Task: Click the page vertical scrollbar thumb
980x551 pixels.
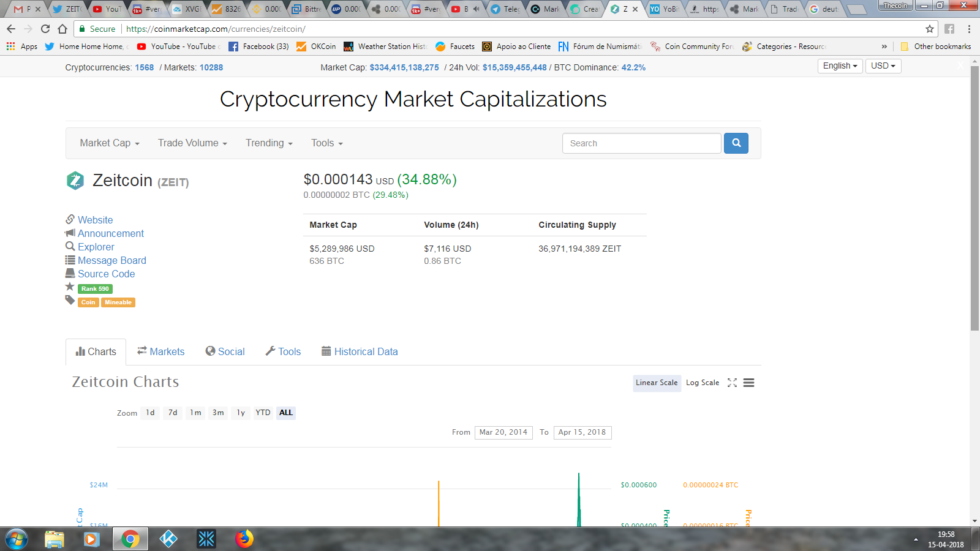Action: click(974, 198)
